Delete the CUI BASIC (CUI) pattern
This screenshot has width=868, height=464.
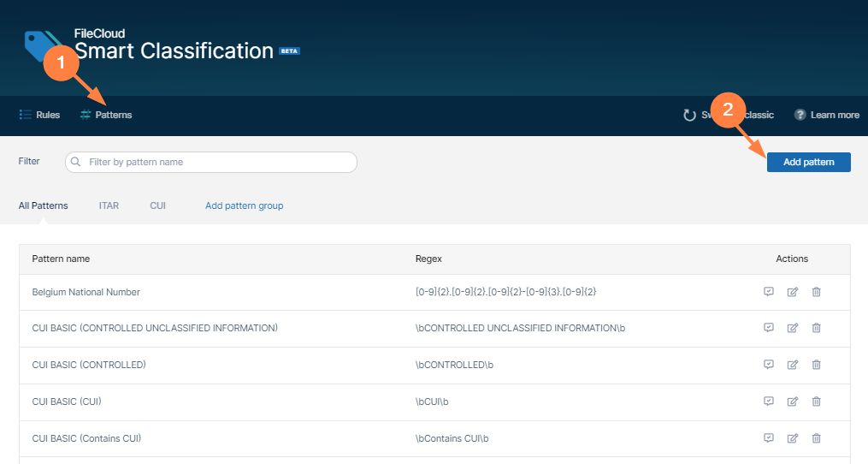(x=816, y=401)
